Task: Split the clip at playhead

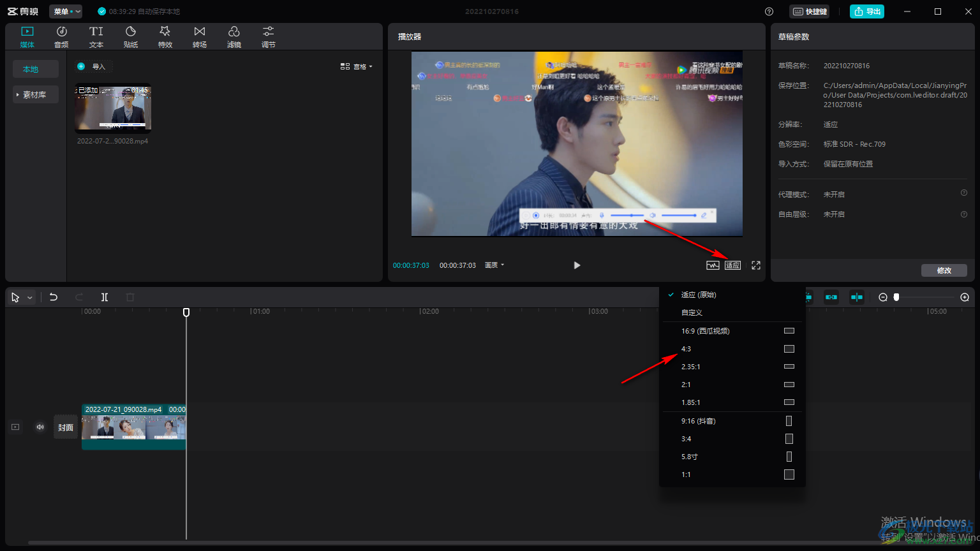Action: 105,297
